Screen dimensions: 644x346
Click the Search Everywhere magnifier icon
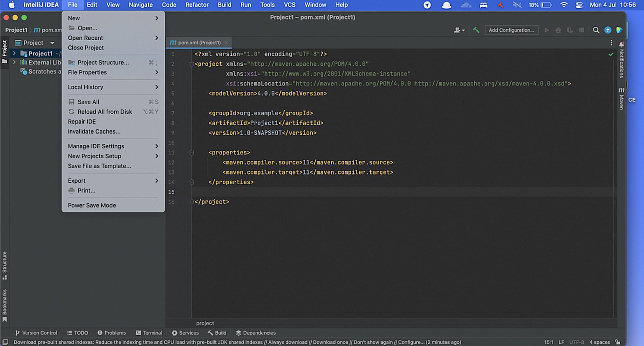point(596,30)
